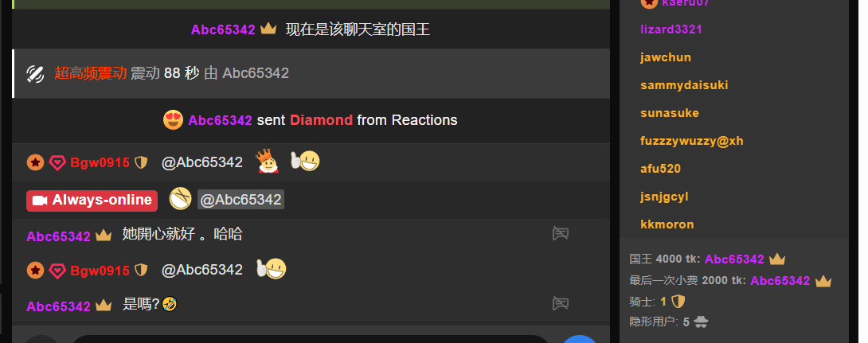868x343 pixels.
Task: Click kkmoron in the viewer list
Action: 667,224
